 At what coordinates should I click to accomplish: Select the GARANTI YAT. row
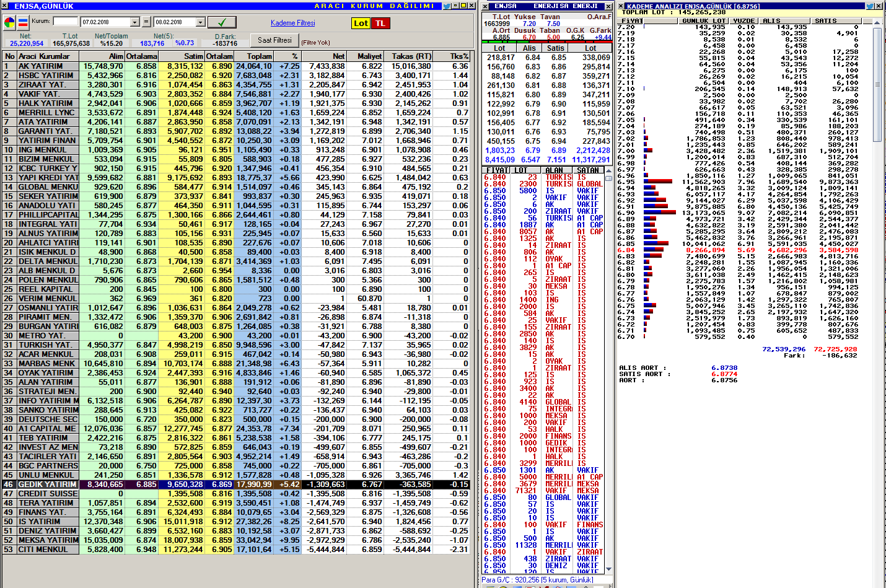[237, 131]
